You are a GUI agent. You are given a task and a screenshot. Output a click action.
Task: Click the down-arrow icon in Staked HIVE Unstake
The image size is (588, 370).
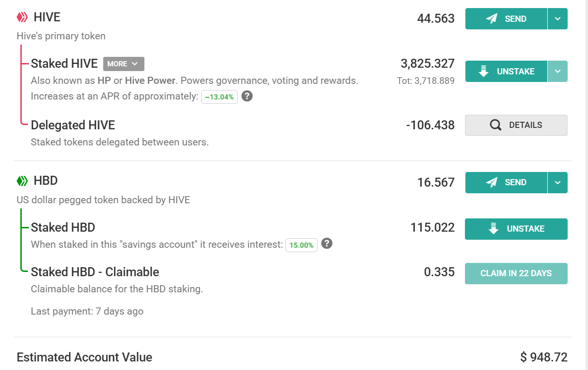[483, 72]
